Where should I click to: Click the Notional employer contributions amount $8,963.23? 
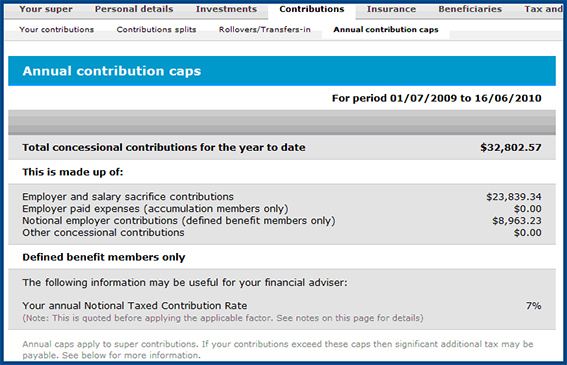(516, 221)
